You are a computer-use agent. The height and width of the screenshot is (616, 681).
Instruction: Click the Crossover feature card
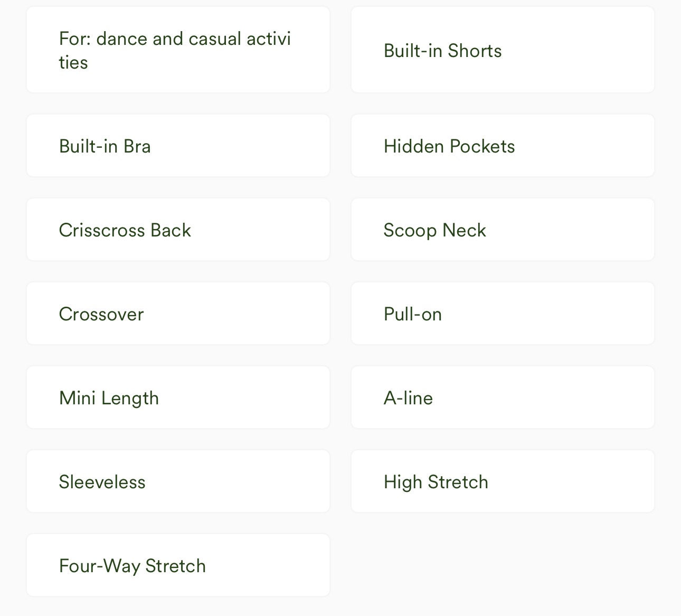point(178,314)
